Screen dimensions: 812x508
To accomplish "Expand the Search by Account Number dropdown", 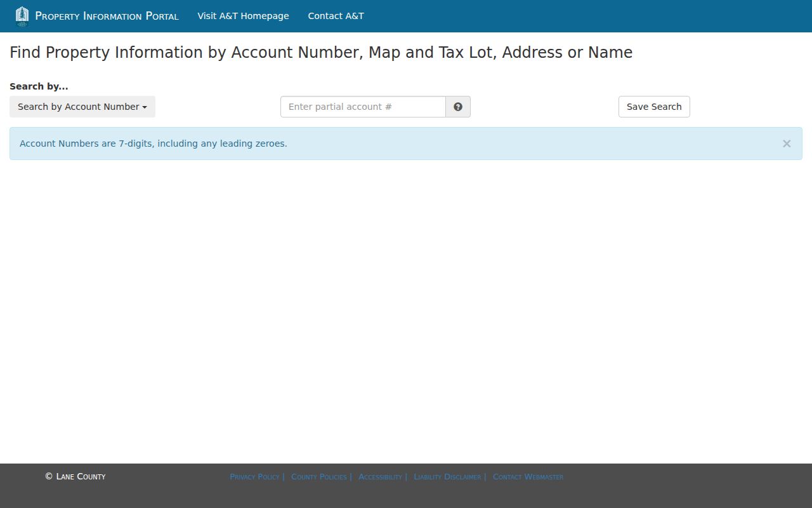I will point(82,107).
